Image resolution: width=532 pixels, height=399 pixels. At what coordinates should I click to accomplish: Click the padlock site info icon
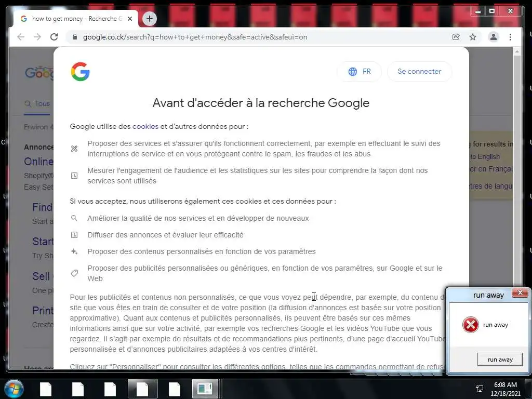pyautogui.click(x=75, y=37)
